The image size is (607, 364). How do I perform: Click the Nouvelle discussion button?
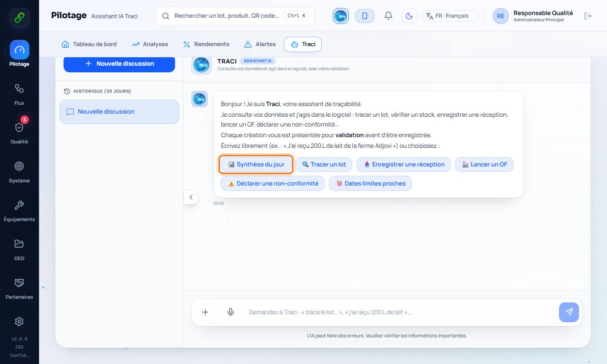[119, 63]
